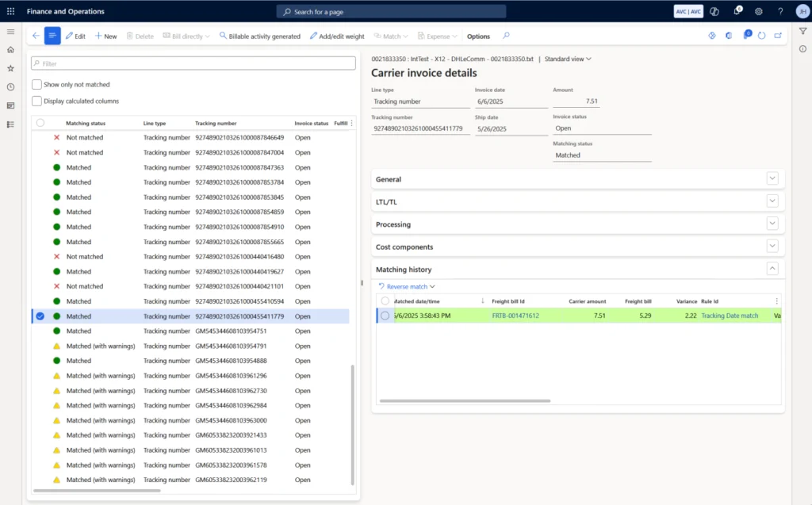Image resolution: width=812 pixels, height=505 pixels.
Task: Open the Options menu
Action: click(478, 36)
